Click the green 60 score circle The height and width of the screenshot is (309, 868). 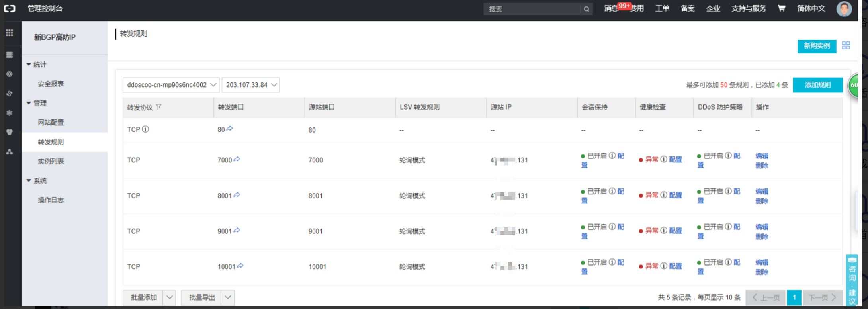pyautogui.click(x=853, y=85)
